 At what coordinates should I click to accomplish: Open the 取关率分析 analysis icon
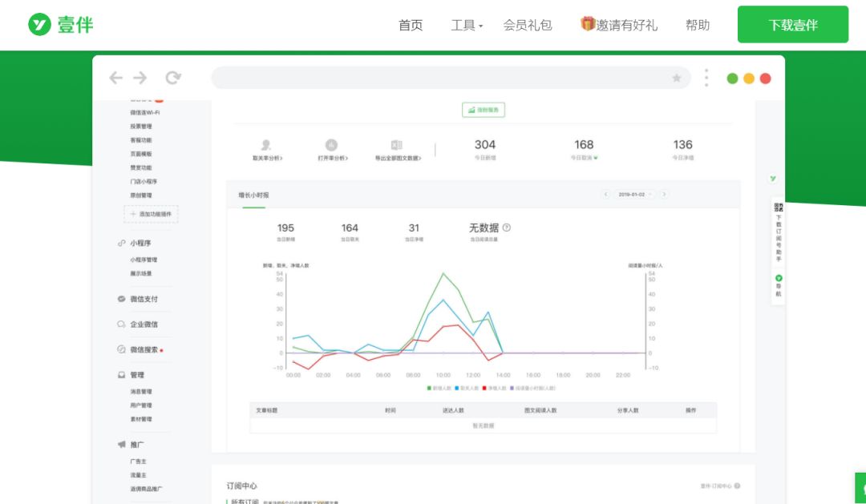click(x=265, y=143)
